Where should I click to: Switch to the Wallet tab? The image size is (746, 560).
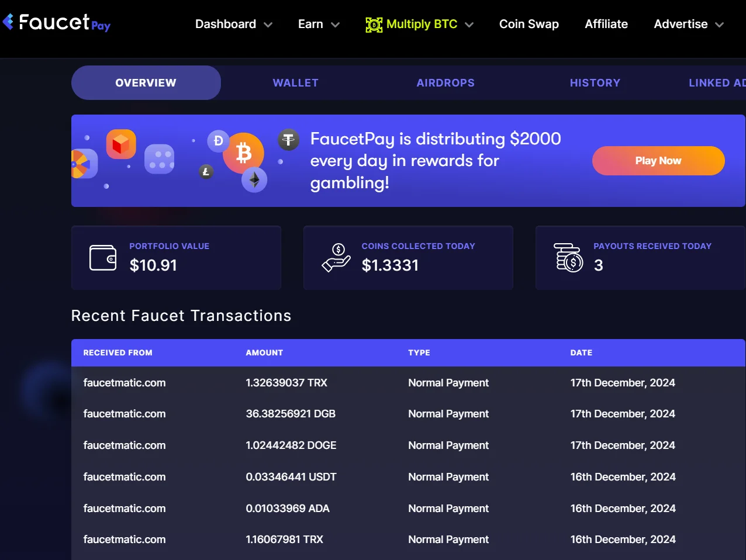[296, 82]
